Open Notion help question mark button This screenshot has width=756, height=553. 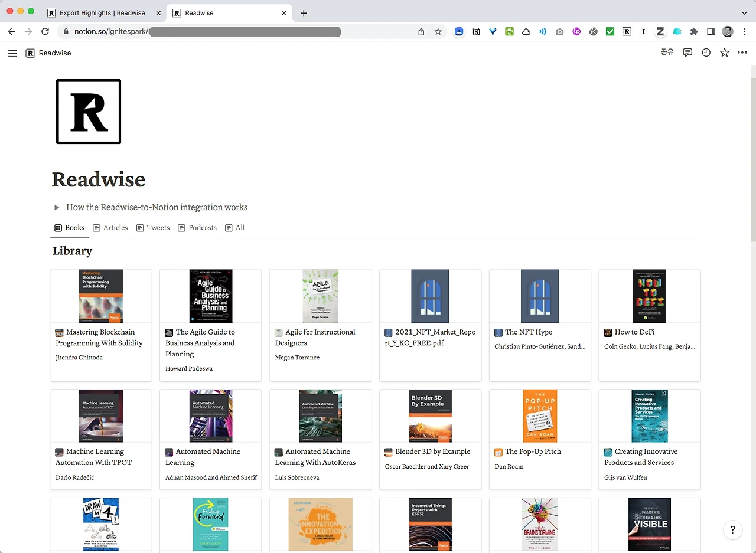pyautogui.click(x=732, y=529)
